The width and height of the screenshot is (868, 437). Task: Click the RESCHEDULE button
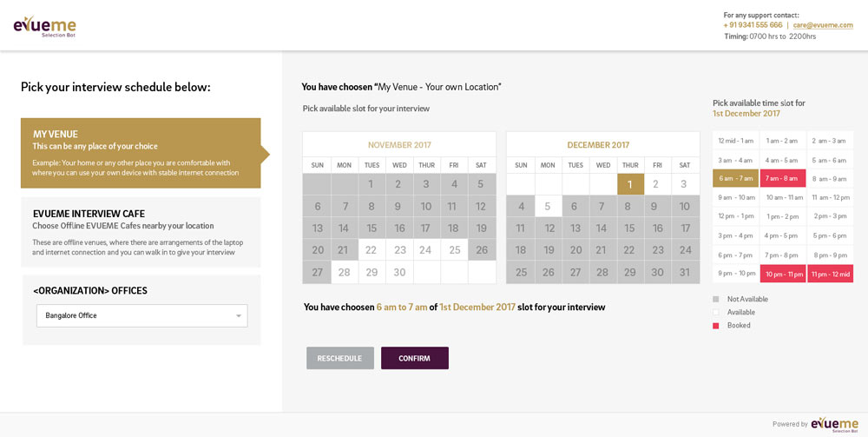pyautogui.click(x=340, y=358)
